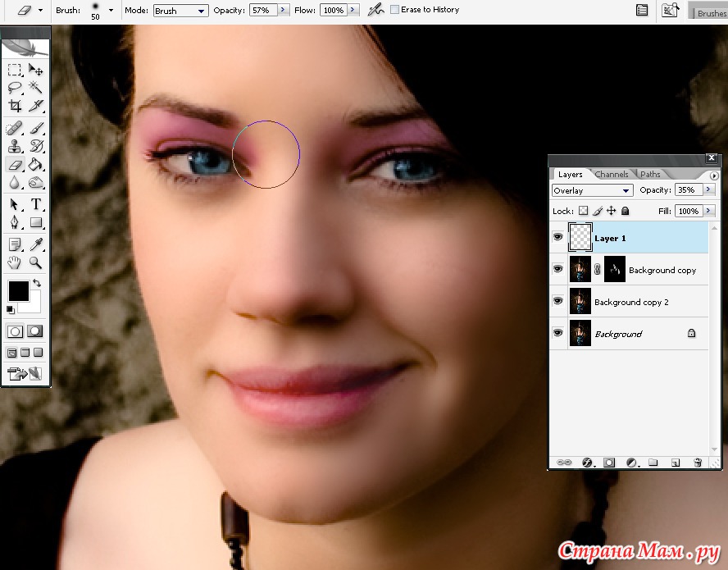Image resolution: width=728 pixels, height=570 pixels.
Task: Click the Flow percentage input field
Action: click(333, 11)
